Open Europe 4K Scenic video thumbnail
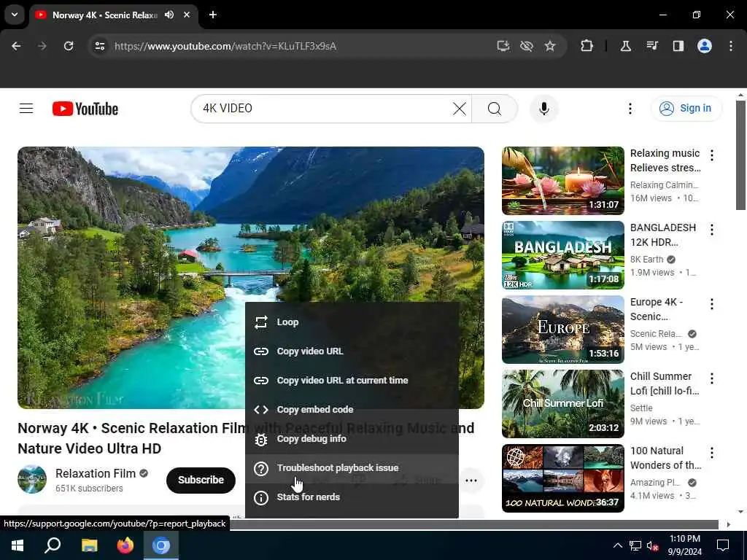 [562, 329]
